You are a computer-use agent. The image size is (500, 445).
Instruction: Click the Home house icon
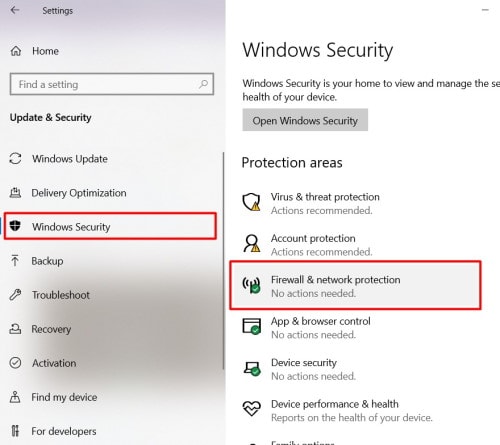tap(16, 51)
